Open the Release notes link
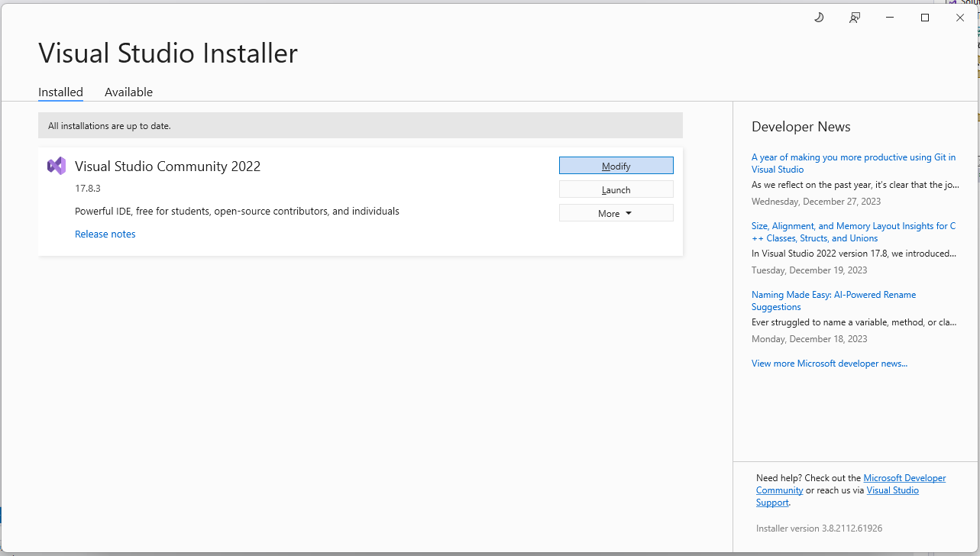Image resolution: width=980 pixels, height=556 pixels. pyautogui.click(x=105, y=234)
